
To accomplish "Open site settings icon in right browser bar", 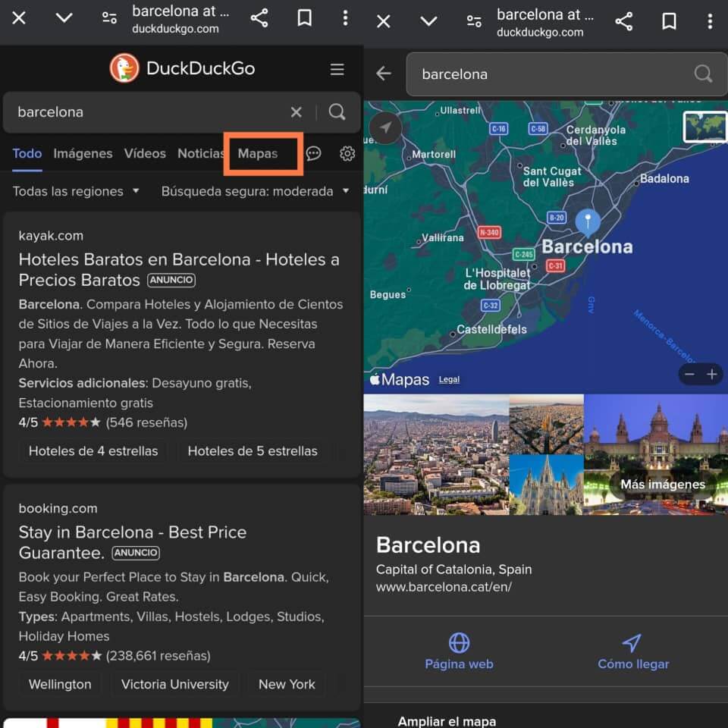I will click(x=474, y=21).
